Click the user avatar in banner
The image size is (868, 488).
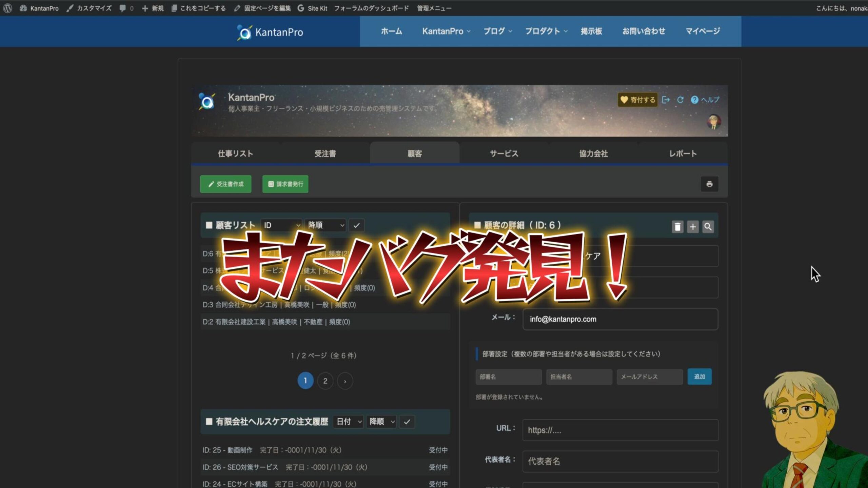[x=713, y=122]
